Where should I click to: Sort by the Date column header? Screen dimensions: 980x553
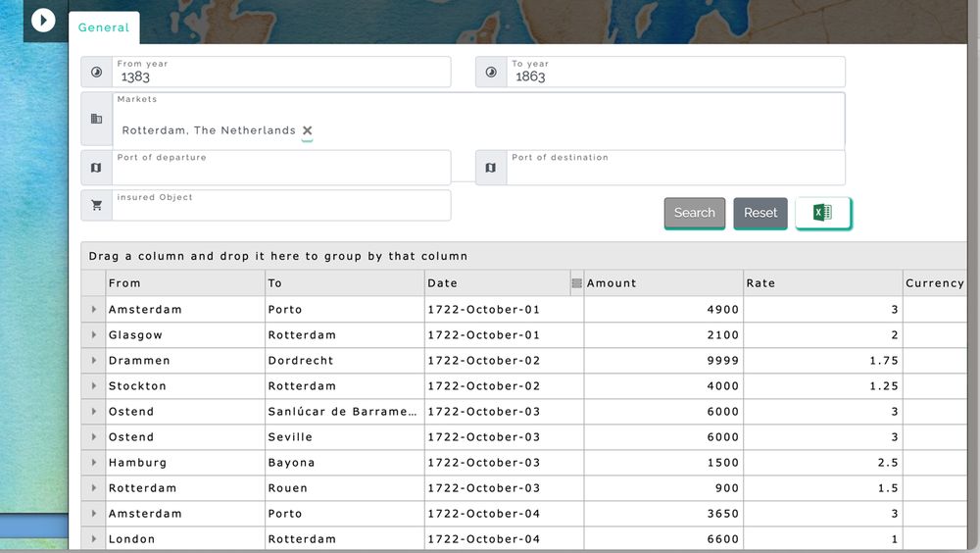497,283
